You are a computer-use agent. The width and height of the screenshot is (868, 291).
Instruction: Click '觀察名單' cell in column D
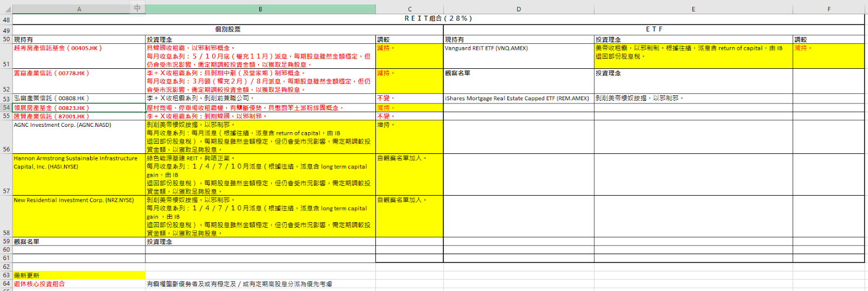[x=519, y=81]
